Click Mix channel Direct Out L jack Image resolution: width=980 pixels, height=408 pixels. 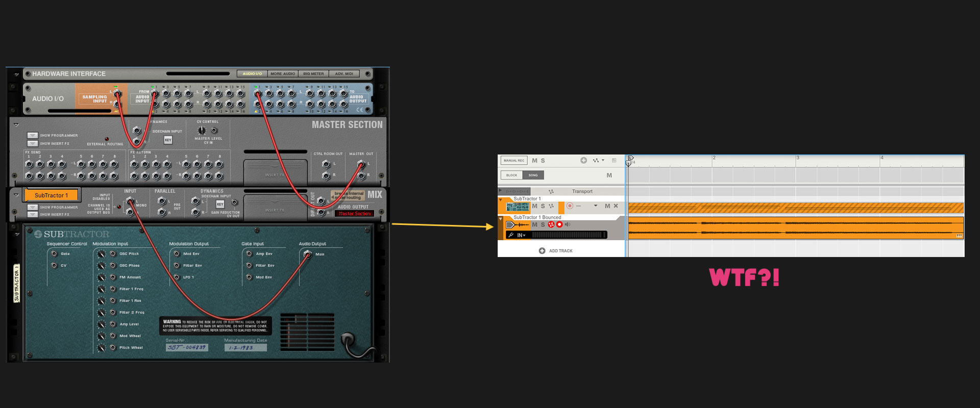(321, 201)
